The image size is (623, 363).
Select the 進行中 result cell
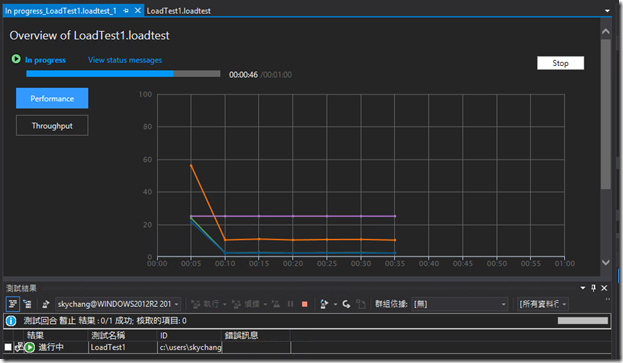point(51,347)
